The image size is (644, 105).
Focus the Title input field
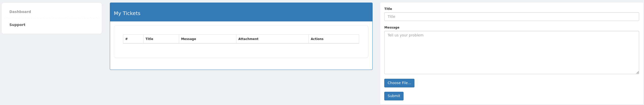[511, 17]
